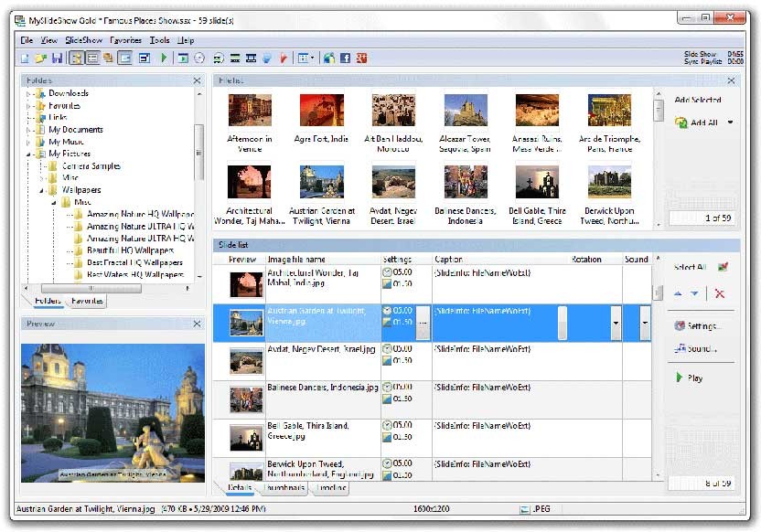Click the Add Selected button
Screen dimensions: 761x532
point(700,99)
